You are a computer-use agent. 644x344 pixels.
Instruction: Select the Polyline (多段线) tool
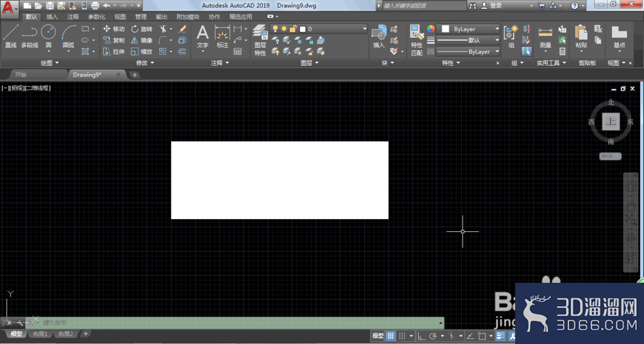(x=30, y=36)
